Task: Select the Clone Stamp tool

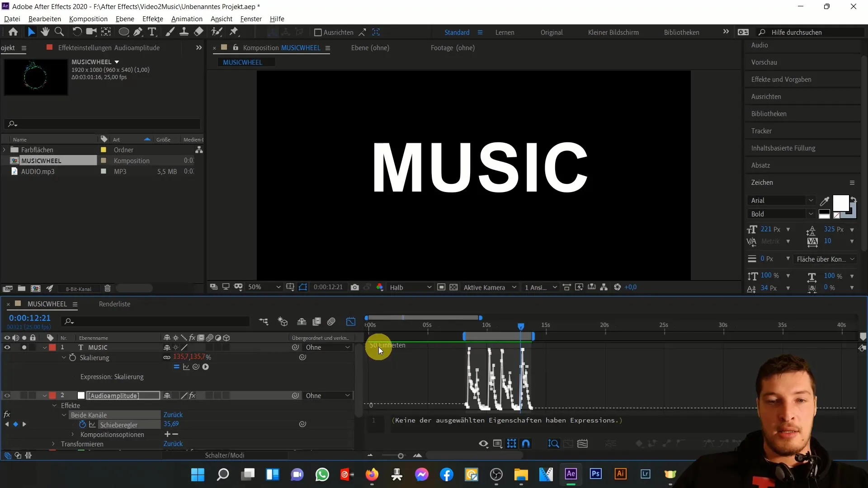Action: coord(184,32)
